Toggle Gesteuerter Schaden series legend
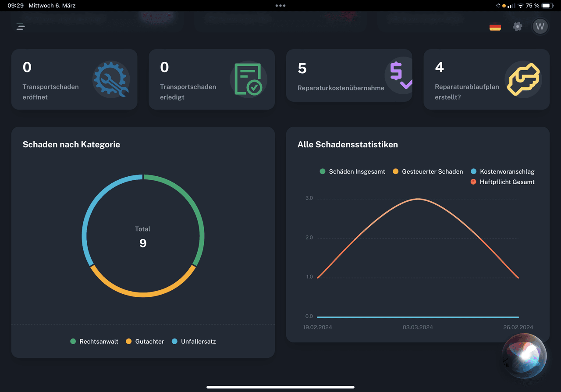Screen dimensions: 561x392 click(x=428, y=171)
